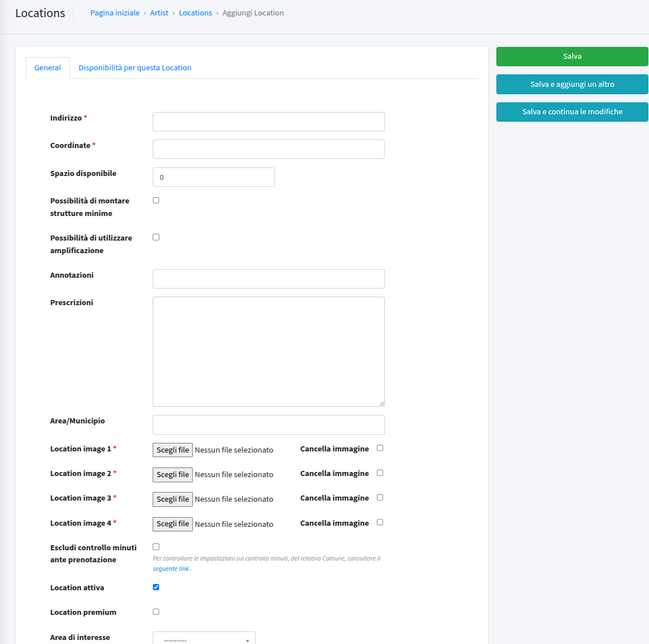This screenshot has width=649, height=644.
Task: Focus the Indirizzo input field
Action: tap(269, 122)
